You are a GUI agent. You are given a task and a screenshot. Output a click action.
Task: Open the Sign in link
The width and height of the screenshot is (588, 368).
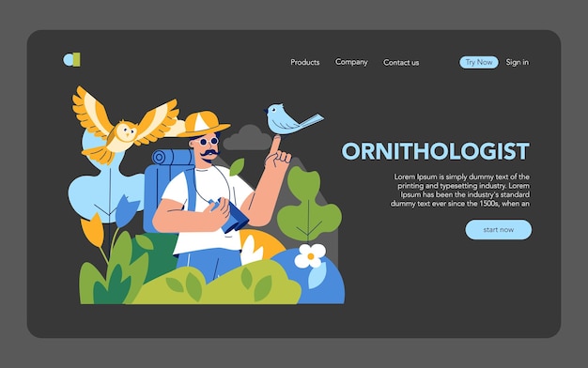[518, 62]
